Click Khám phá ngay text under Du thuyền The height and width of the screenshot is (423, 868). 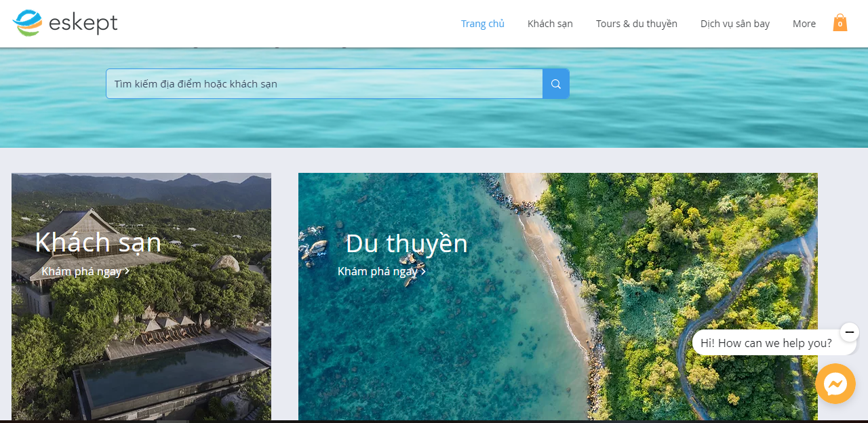pyautogui.click(x=377, y=271)
